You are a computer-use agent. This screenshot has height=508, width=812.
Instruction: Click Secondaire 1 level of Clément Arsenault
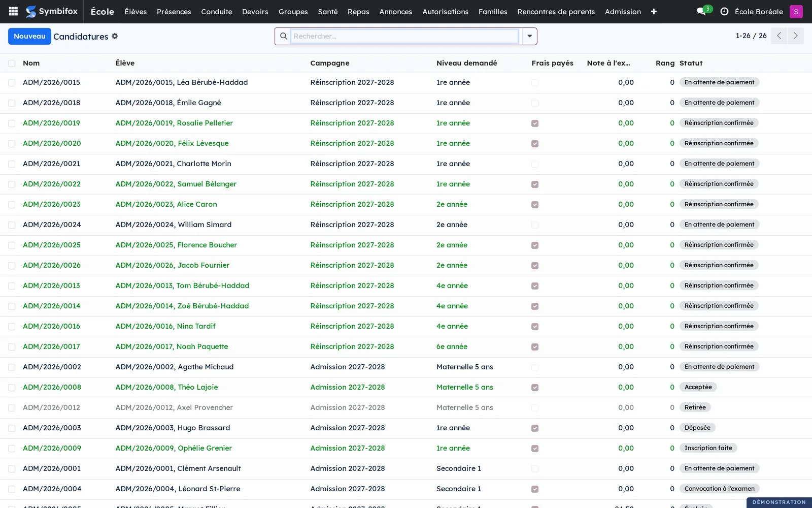459,468
